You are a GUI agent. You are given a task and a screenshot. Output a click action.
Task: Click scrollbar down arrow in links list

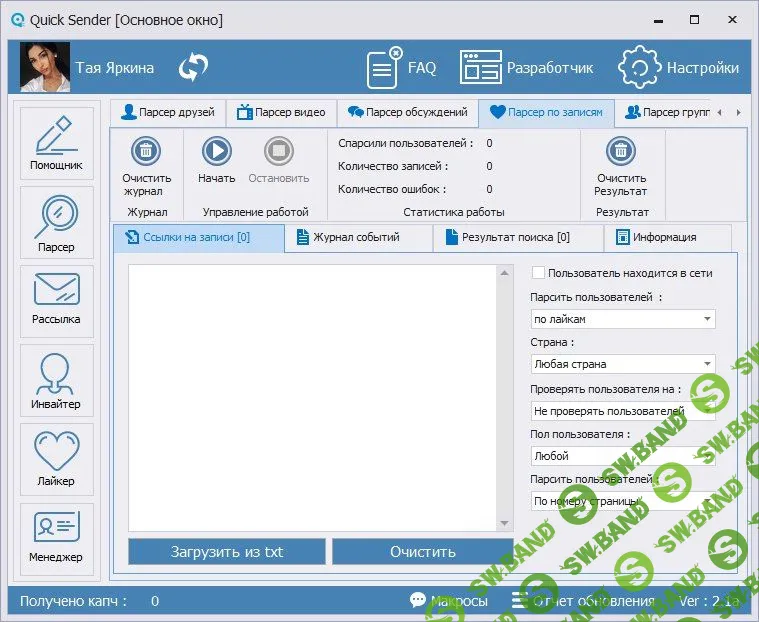point(504,523)
